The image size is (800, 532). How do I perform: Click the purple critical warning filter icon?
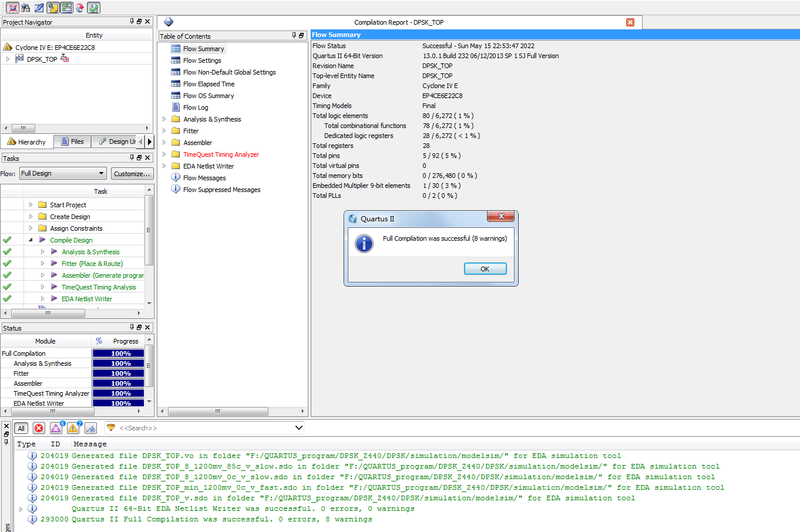pyautogui.click(x=56, y=428)
